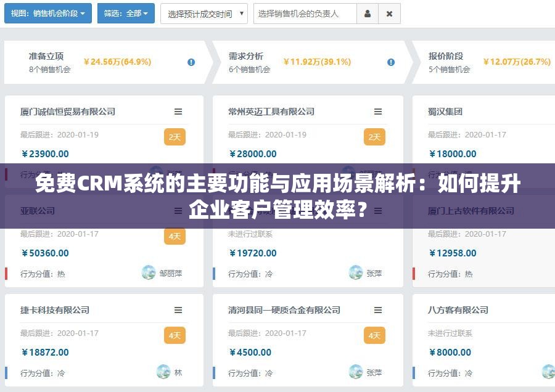Image resolution: width=555 pixels, height=392 pixels.
Task: Open the card menu on 厦门诚信恒贸易有限公司
Action: coord(178,112)
